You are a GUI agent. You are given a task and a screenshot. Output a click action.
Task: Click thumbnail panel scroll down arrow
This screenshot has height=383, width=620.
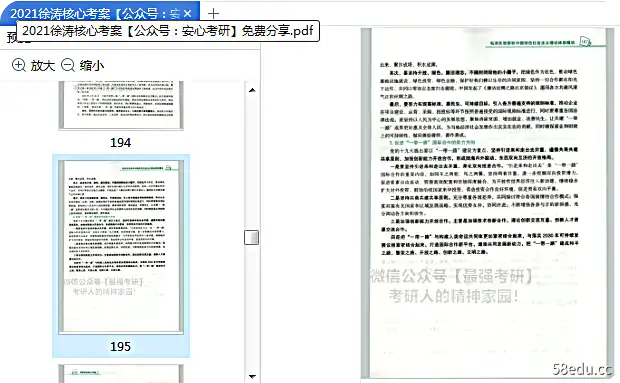point(252,376)
